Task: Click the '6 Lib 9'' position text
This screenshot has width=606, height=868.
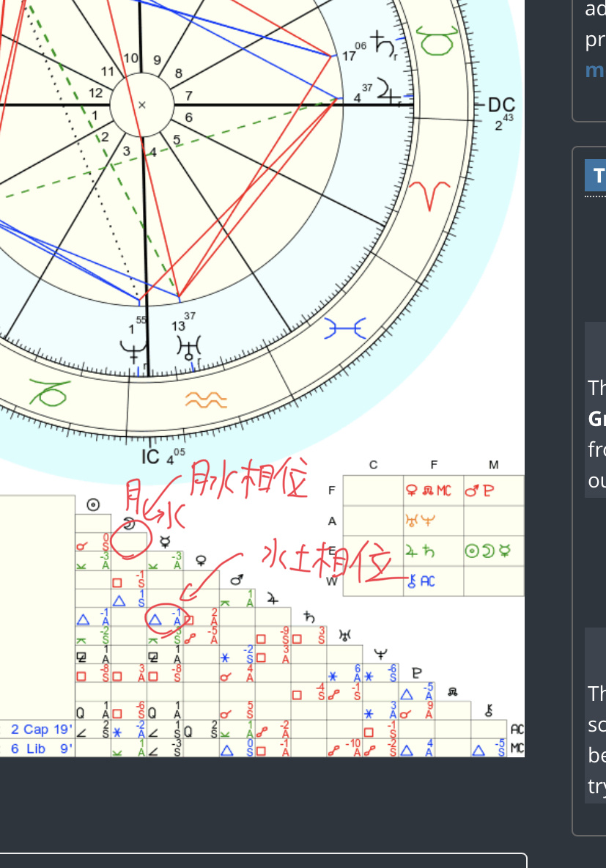Action: (x=42, y=749)
